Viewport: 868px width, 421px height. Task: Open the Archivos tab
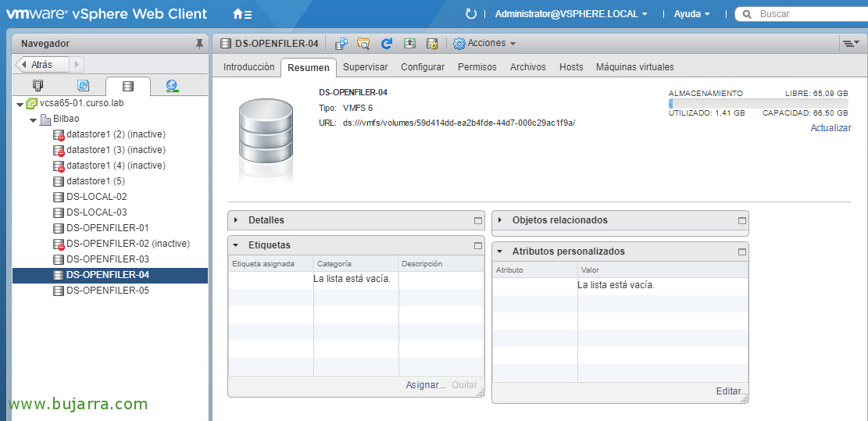(x=528, y=67)
